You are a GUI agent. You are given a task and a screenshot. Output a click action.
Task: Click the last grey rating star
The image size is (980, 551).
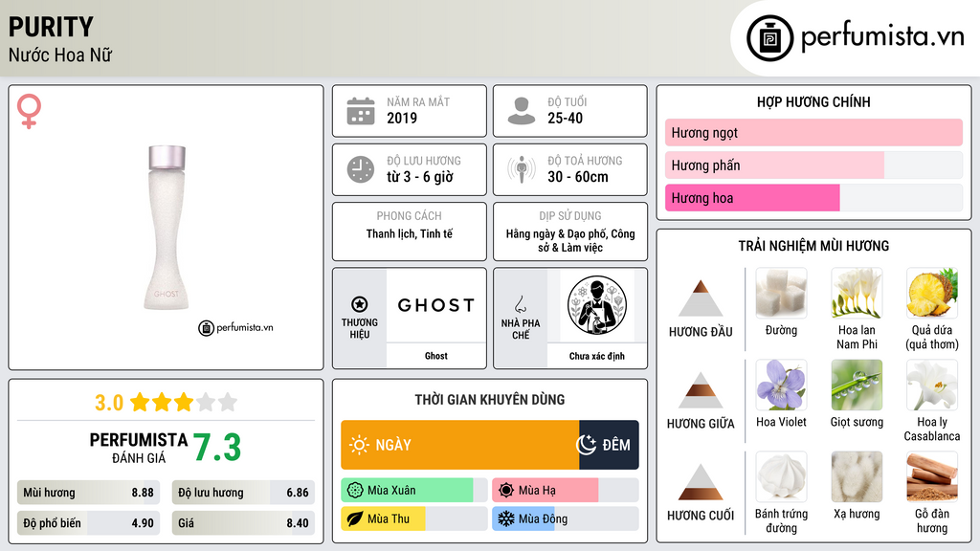(x=228, y=402)
